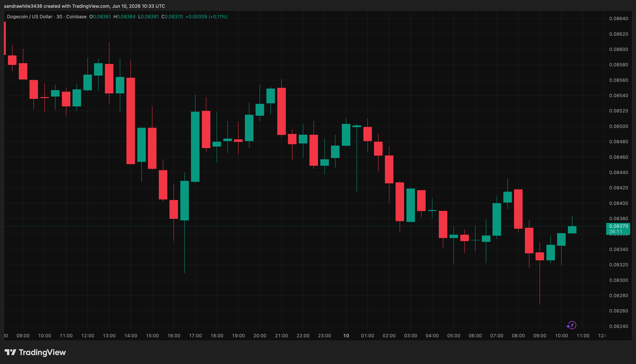The height and width of the screenshot is (364, 636).
Task: Click the 0.08600 price axis label
Action: [619, 49]
